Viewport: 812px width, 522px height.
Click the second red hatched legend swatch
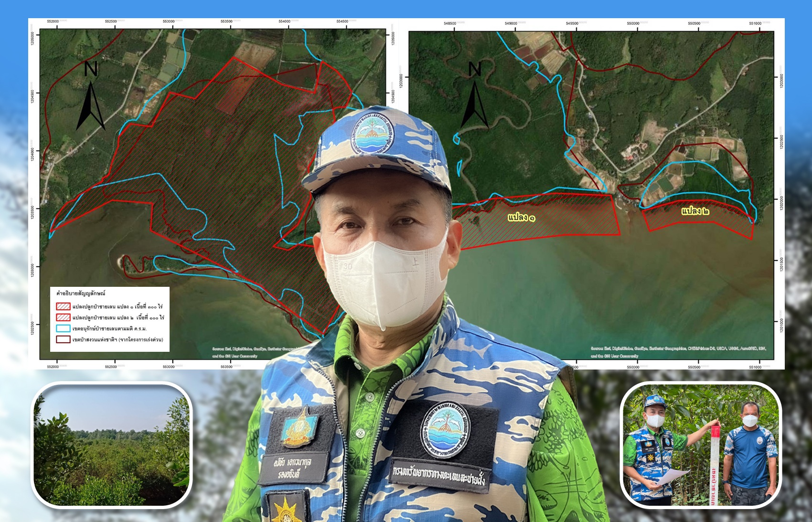coord(64,317)
